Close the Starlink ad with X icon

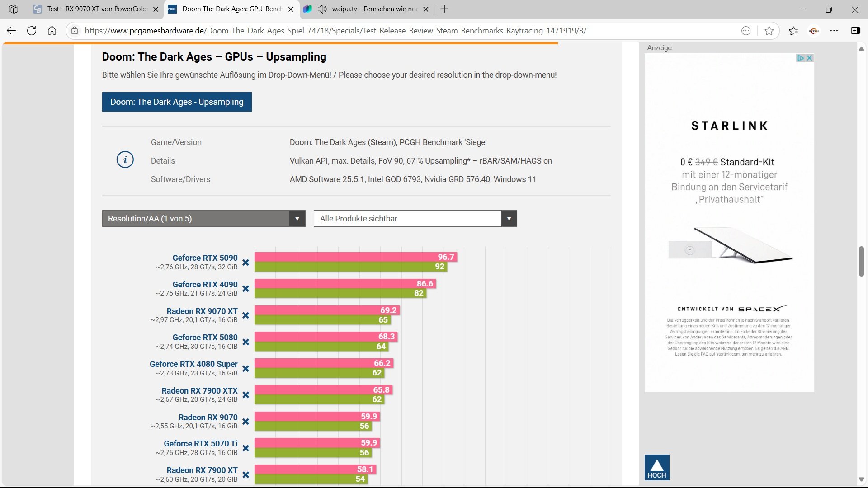pos(810,58)
